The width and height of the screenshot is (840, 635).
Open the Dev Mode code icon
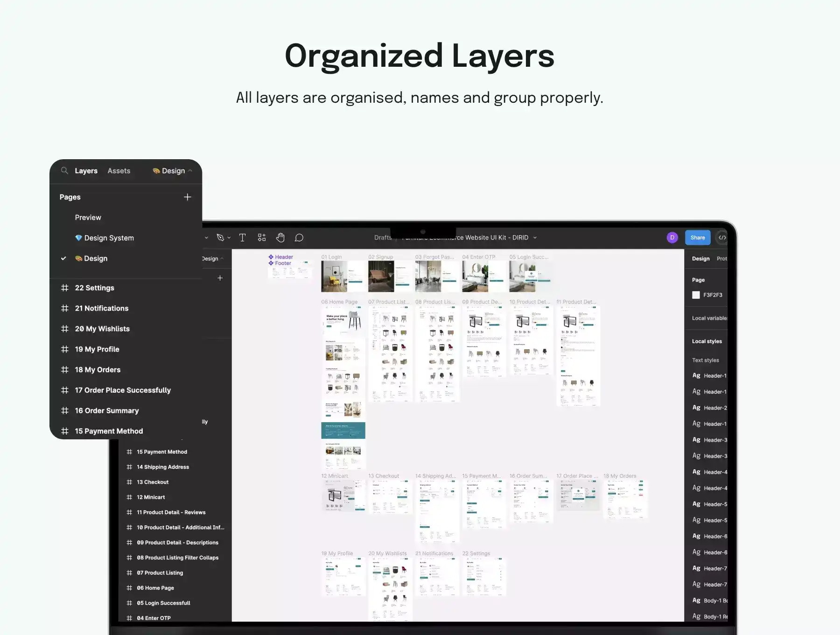(x=722, y=238)
